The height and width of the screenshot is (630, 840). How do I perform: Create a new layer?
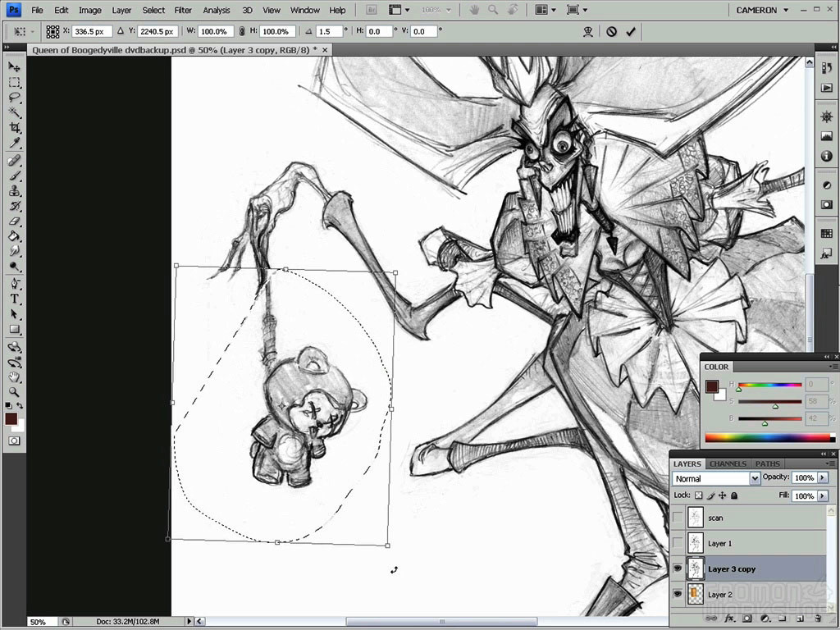click(801, 619)
